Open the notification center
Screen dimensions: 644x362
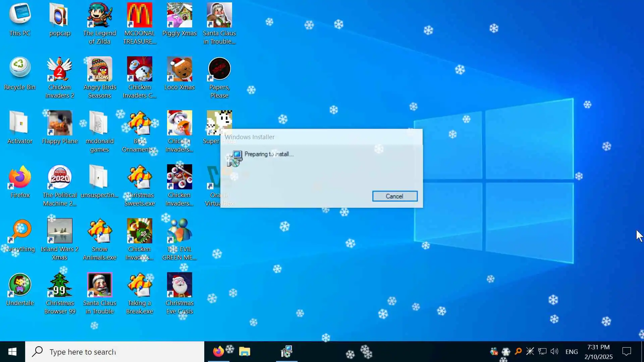tap(626, 352)
